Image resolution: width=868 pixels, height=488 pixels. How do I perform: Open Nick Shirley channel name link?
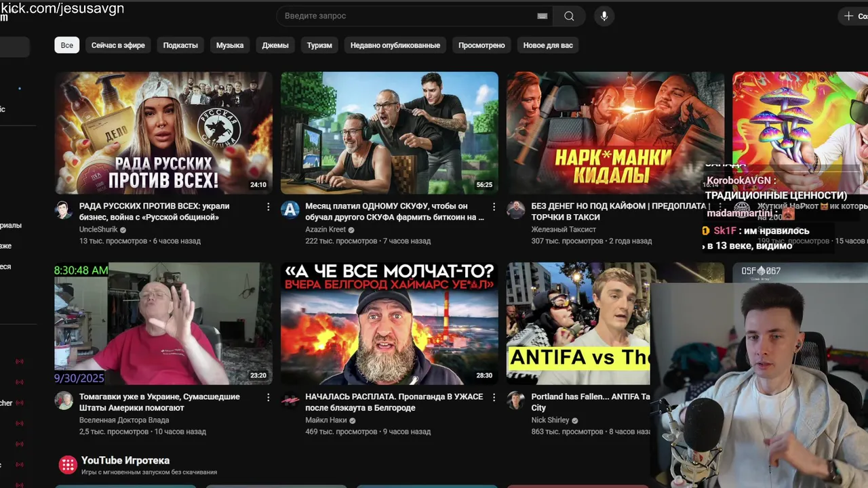click(x=550, y=420)
